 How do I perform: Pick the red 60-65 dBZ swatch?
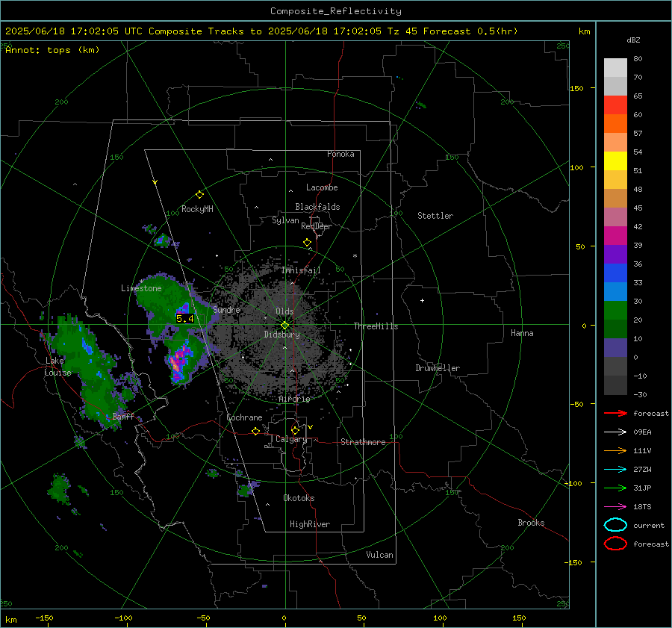615,105
